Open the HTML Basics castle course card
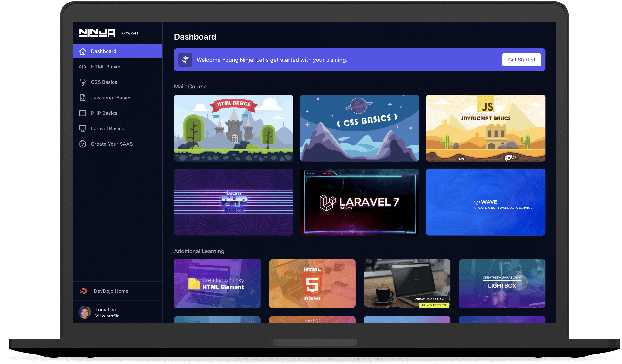Screen dimensions: 622x364 coord(233,128)
